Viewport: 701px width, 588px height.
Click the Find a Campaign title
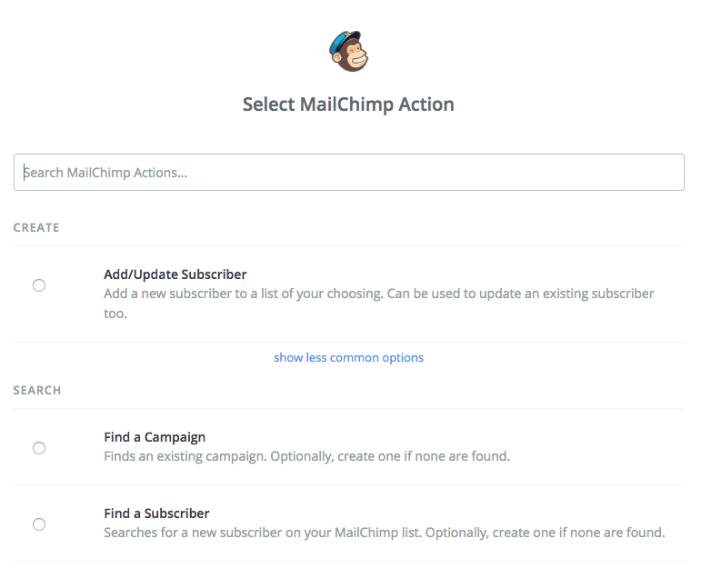click(155, 437)
